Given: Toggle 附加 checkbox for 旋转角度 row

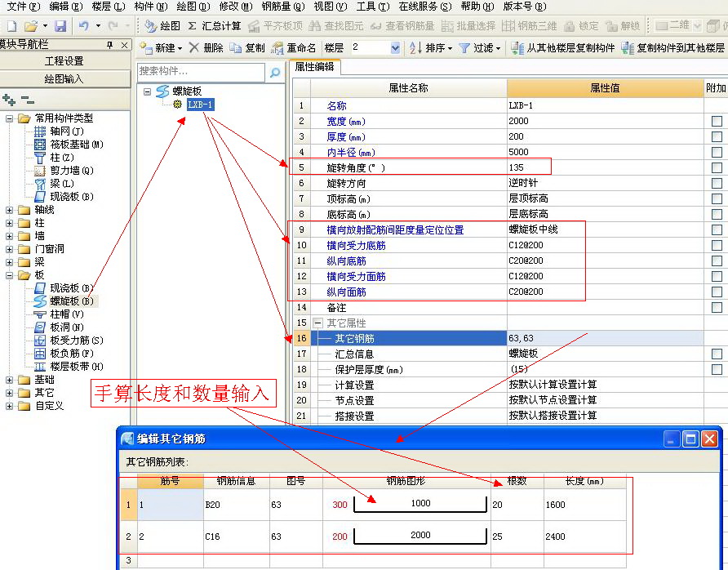Looking at the screenshot, I should (717, 167).
